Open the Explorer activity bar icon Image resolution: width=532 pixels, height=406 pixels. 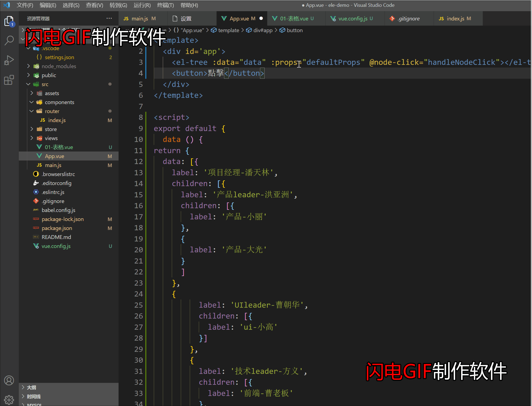[9, 21]
